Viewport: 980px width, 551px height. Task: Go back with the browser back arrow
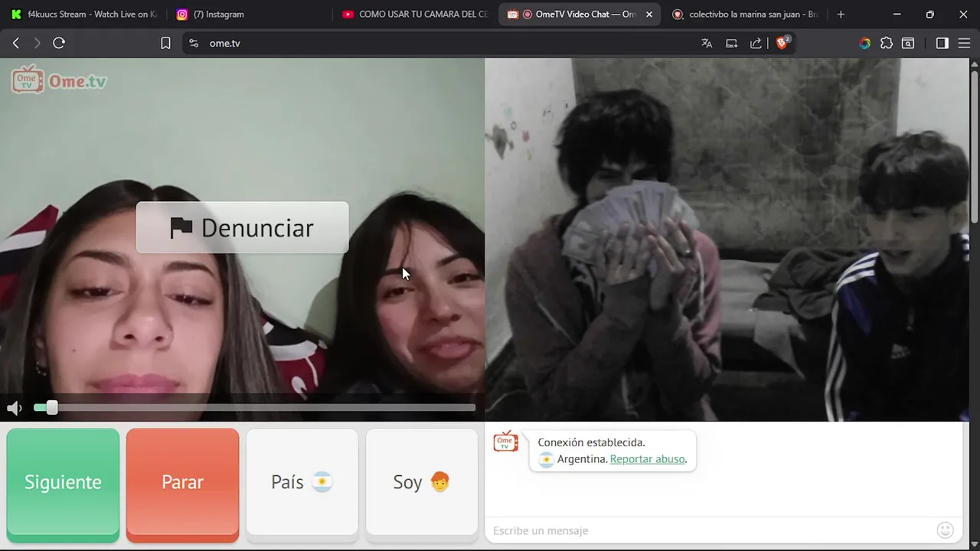pyautogui.click(x=15, y=44)
